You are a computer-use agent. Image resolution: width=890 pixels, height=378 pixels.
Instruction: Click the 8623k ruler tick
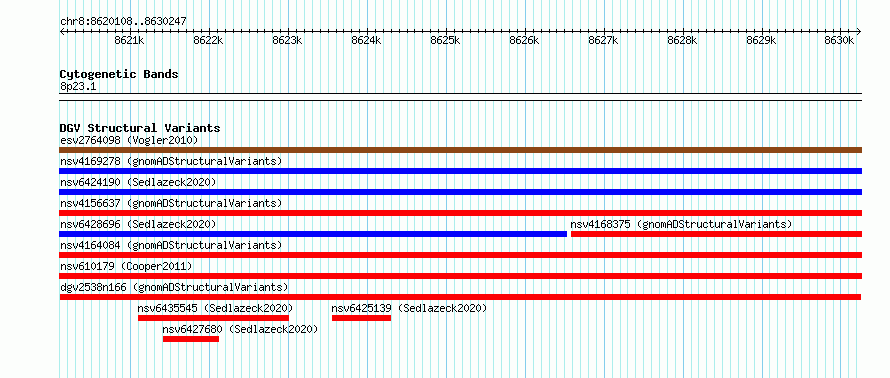[288, 40]
